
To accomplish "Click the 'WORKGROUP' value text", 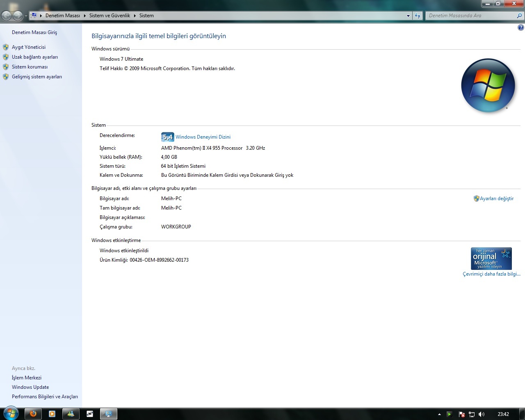I will click(x=176, y=227).
